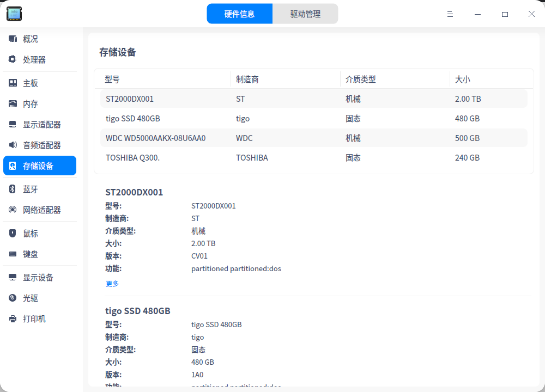This screenshot has height=392, width=545.
Task: Open the 键盘 keyboard icon
Action: tap(13, 254)
